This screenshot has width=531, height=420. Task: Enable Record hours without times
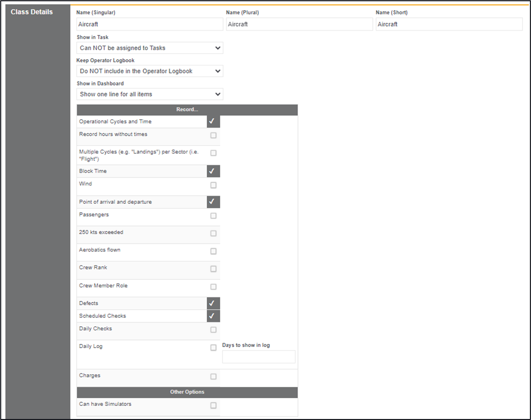(213, 135)
